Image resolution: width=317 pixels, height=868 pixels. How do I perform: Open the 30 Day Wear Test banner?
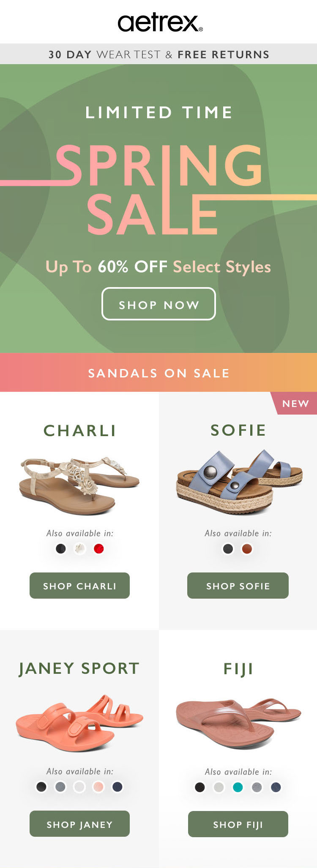[158, 54]
